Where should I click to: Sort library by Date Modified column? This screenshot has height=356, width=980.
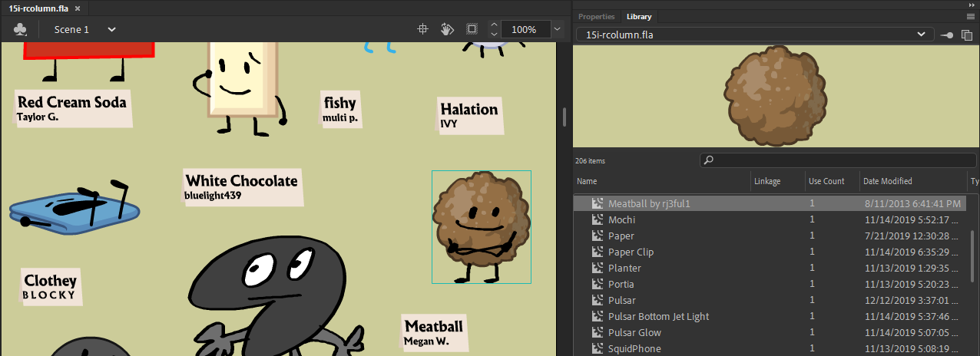(x=887, y=181)
